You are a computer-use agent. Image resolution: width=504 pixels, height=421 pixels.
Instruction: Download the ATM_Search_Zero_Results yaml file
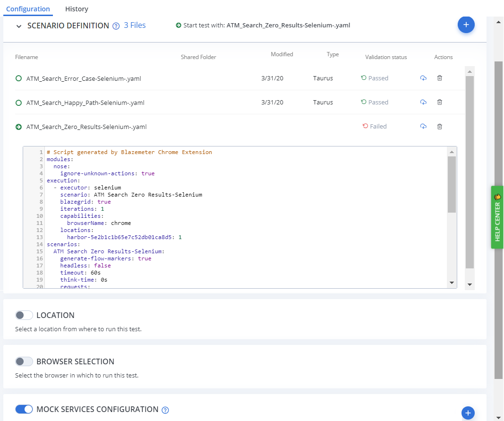point(423,127)
